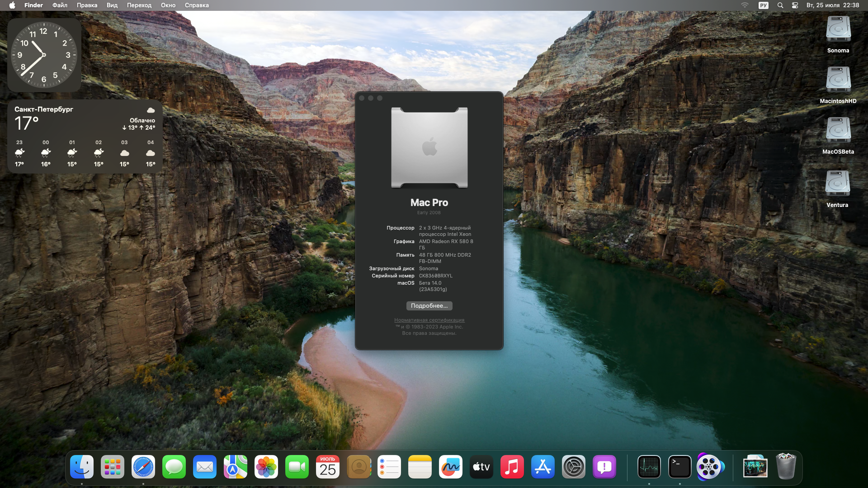This screenshot has height=488, width=868.
Task: Open Contacts app in the Dock
Action: tap(359, 467)
